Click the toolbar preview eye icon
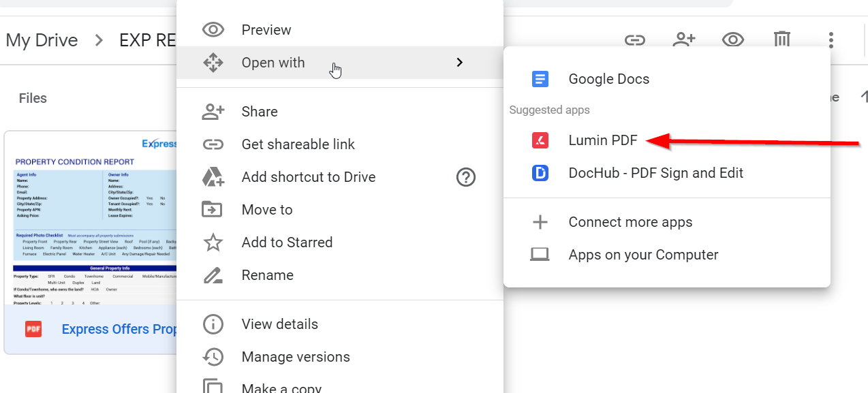Image resolution: width=868 pixels, height=393 pixels. pos(733,40)
